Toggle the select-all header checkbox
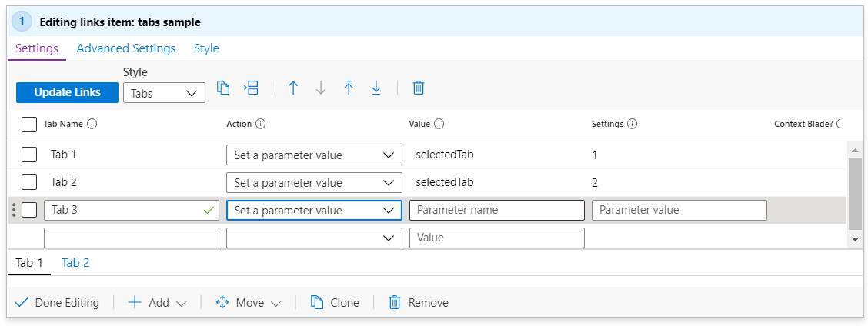This screenshot has height=329, width=868. (29, 125)
